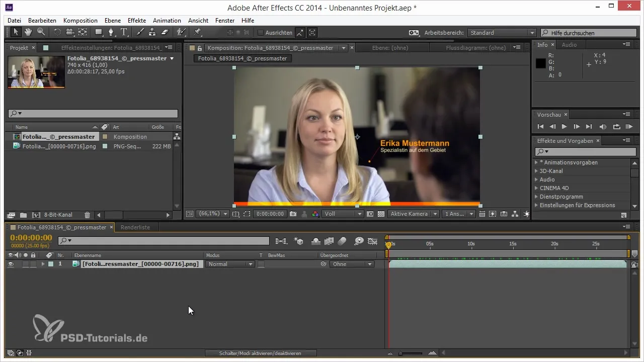The width and height of the screenshot is (644, 362).
Task: Open the Komposition menu
Action: [x=80, y=21]
